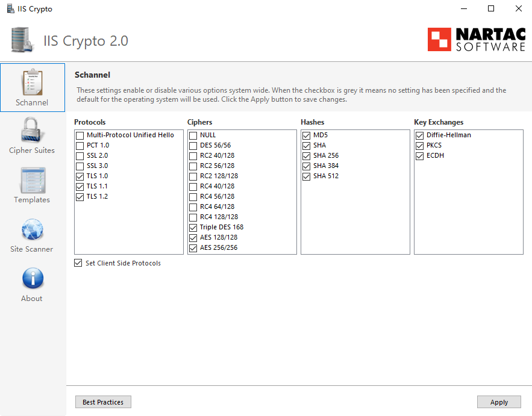This screenshot has height=416, width=532.
Task: Click the Apply button
Action: click(499, 402)
